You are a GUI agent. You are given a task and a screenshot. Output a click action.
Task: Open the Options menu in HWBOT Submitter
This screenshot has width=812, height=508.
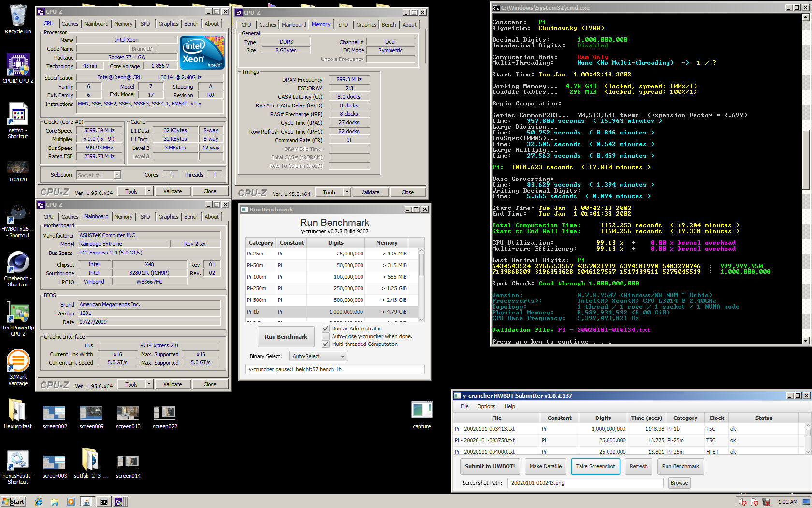click(x=486, y=406)
